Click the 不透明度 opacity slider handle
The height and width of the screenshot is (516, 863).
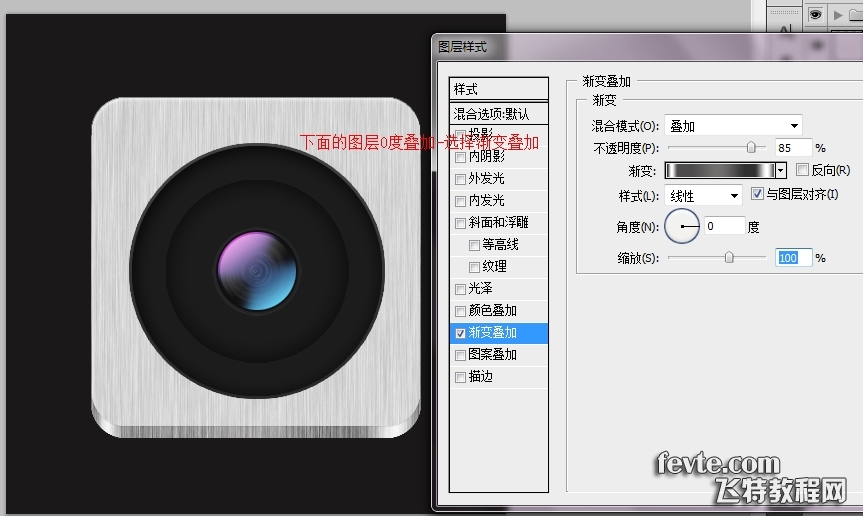750,148
